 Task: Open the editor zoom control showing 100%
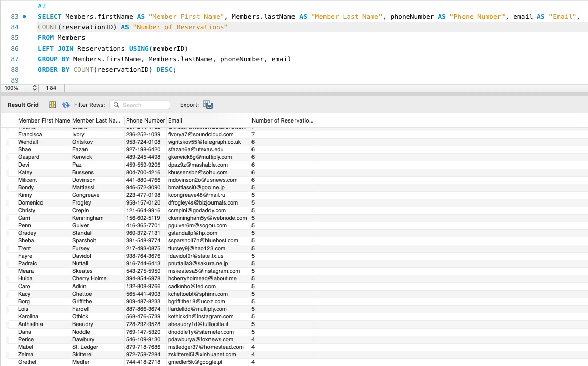14,88
